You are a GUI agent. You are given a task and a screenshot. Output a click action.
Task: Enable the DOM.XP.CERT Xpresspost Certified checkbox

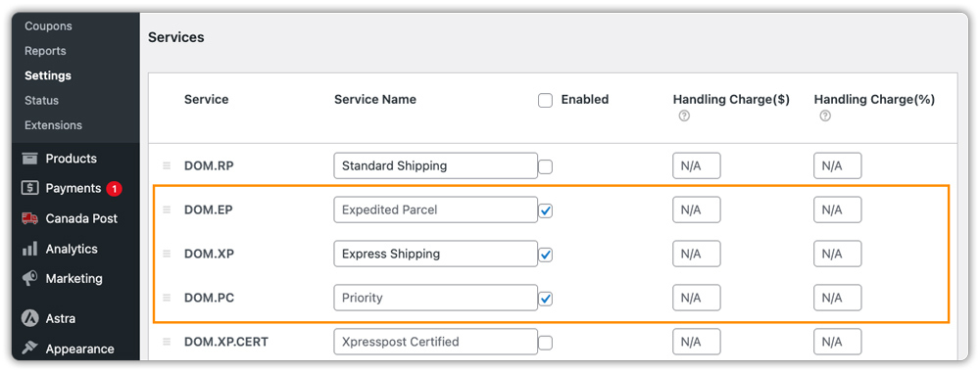tap(545, 343)
